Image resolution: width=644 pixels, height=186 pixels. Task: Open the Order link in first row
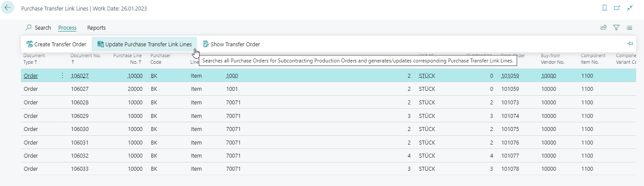[x=31, y=76]
